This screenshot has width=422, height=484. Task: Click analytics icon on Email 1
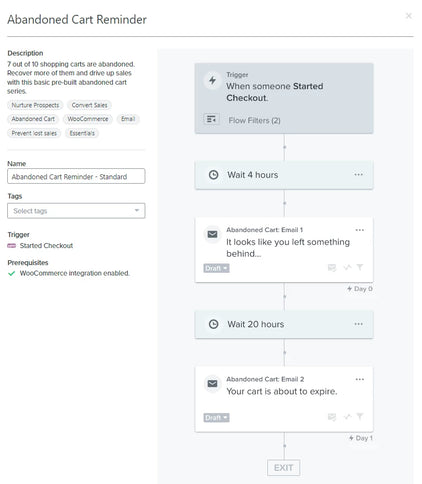click(347, 267)
